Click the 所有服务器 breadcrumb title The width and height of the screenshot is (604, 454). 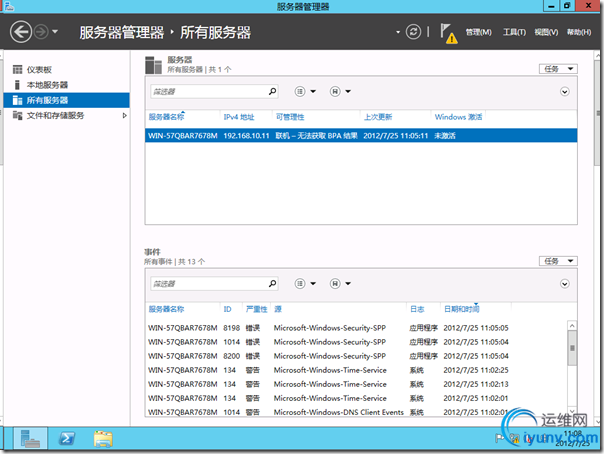point(215,32)
